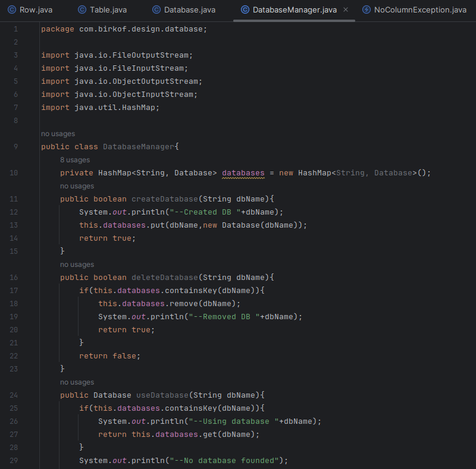Click the 'deleteDatabase' method name
This screenshot has width=476, height=469.
pos(165,278)
